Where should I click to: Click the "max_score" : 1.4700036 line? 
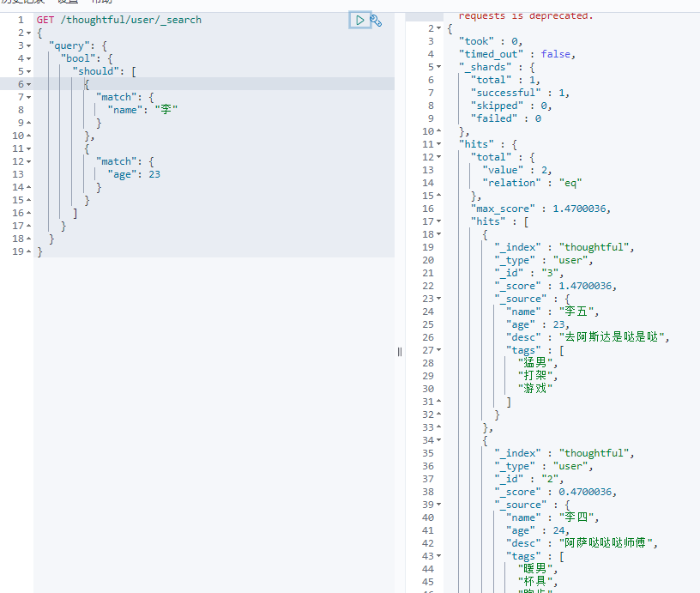click(x=540, y=209)
